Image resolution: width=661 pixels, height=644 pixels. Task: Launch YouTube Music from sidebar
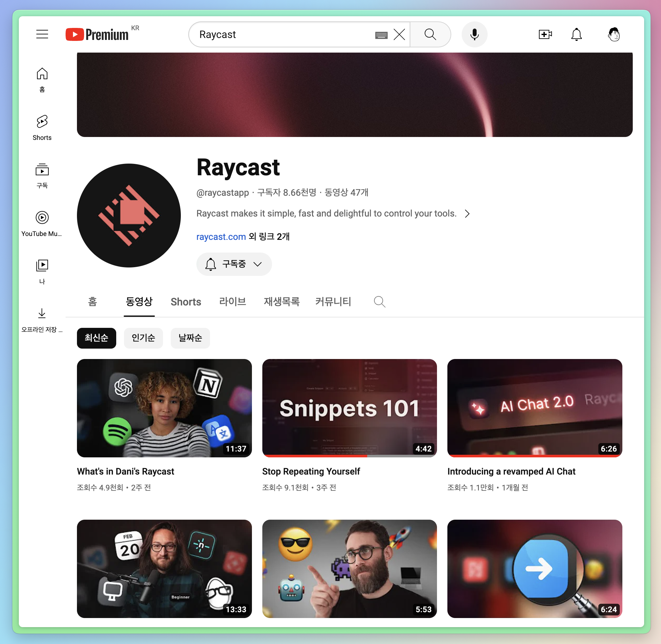pos(42,224)
